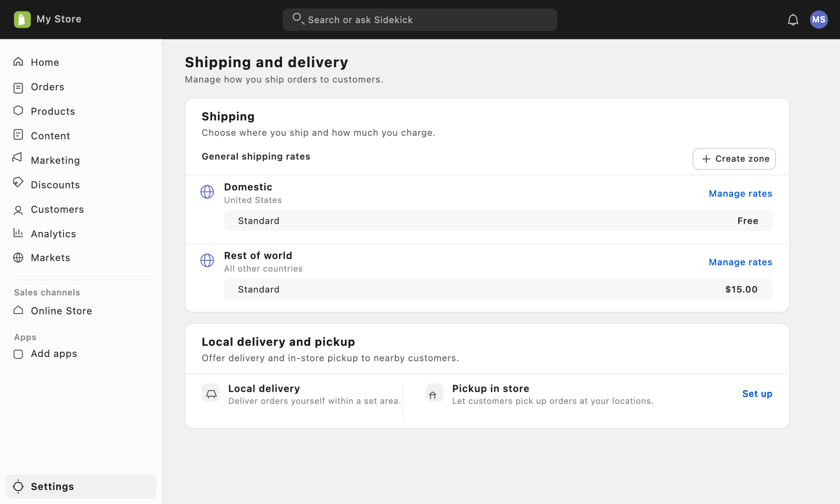Click the Add apps square icon
The height and width of the screenshot is (504, 840).
click(18, 354)
